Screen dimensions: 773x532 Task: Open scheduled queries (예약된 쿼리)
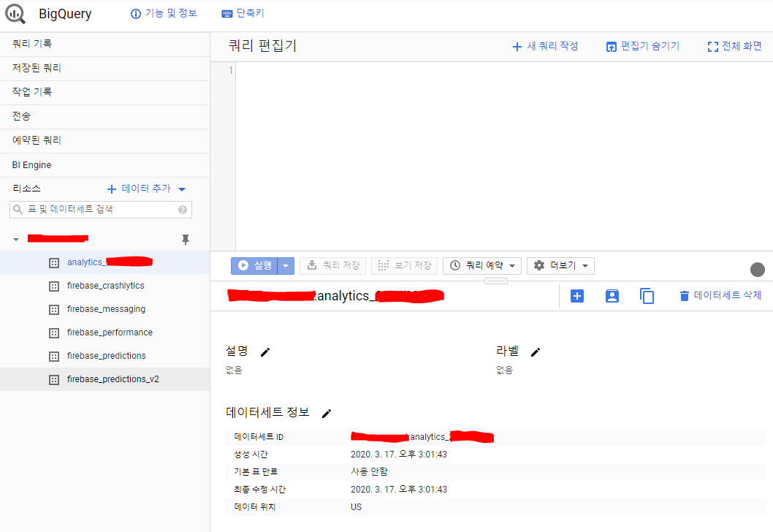[104, 140]
